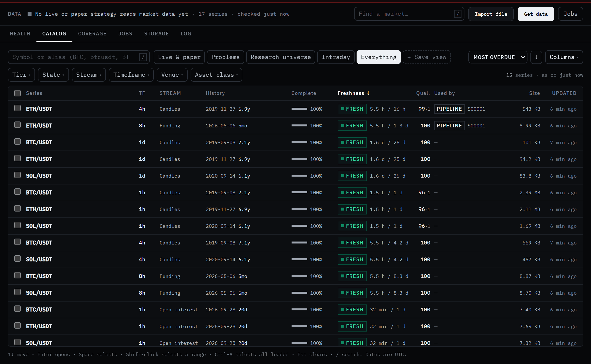Apply the Live & paper view
The width and height of the screenshot is (591, 364).
click(179, 57)
